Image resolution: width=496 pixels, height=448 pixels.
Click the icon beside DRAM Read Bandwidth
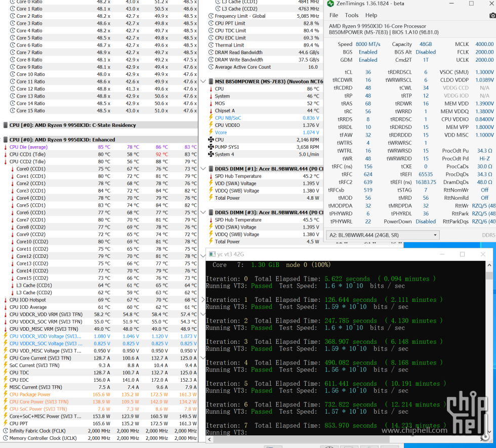coord(211,53)
